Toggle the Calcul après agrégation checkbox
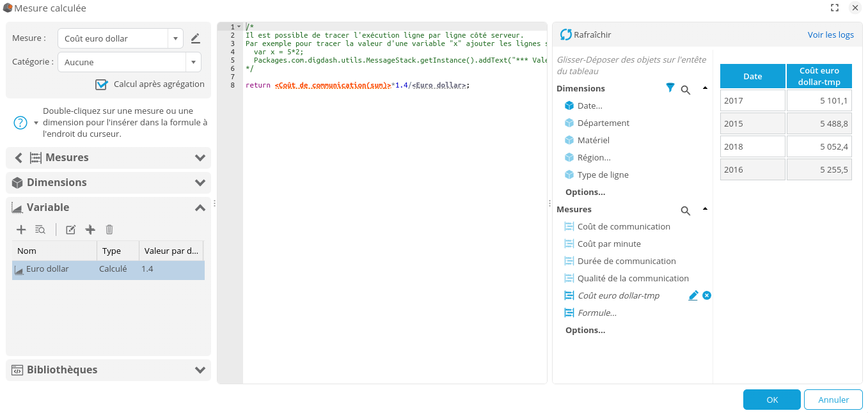 101,84
